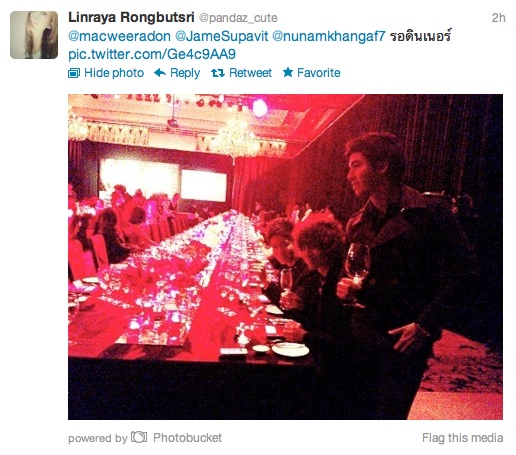Click the Photobucket camera icon

click(x=139, y=437)
